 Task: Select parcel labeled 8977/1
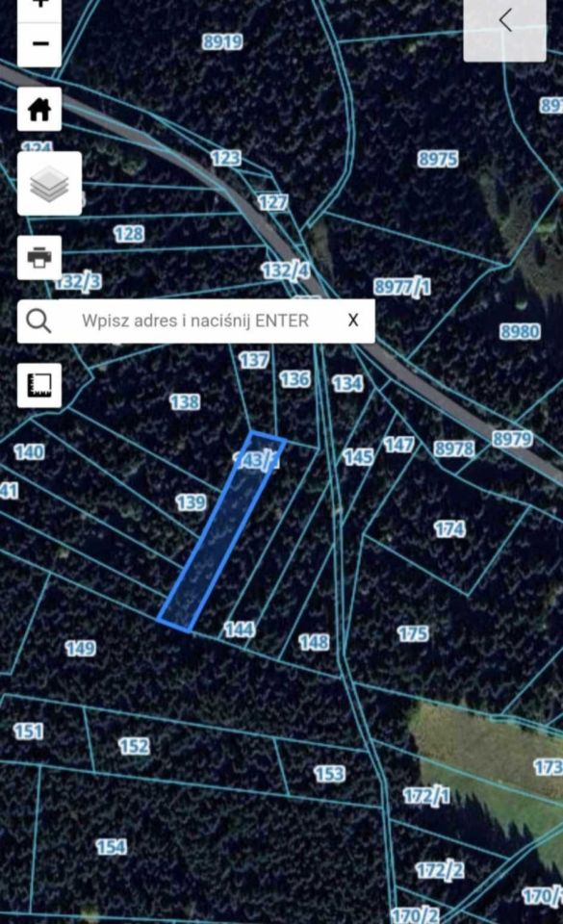tap(402, 287)
